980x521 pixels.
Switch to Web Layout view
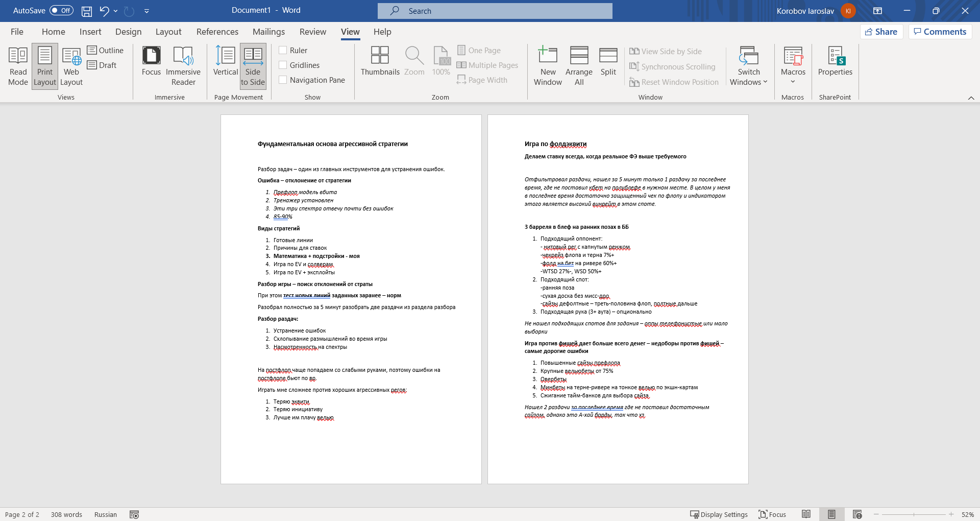tap(71, 66)
